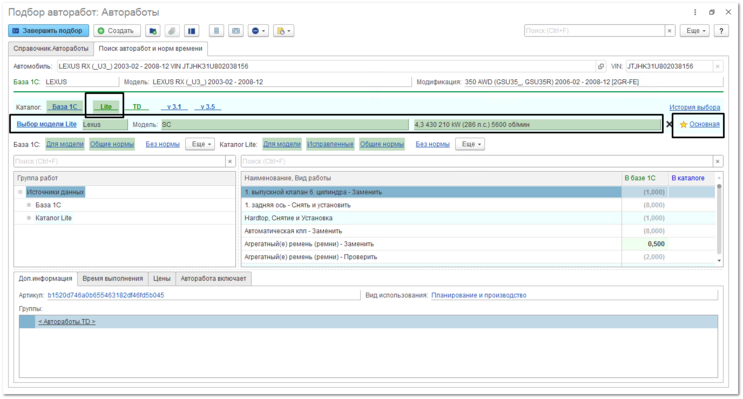Image resolution: width=743 pixels, height=399 pixels.
Task: Toggle Каталог Lite Без нормы filter
Action: [x=433, y=144]
